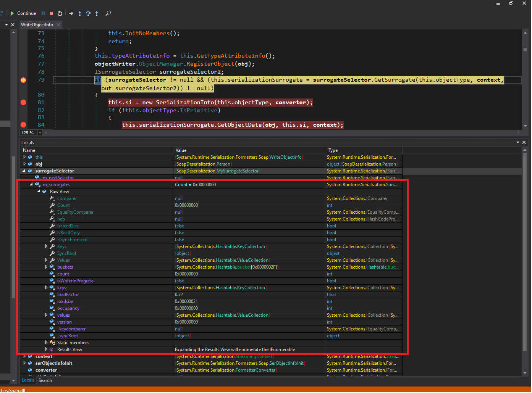Click the m_surrogates field icon

(37, 185)
